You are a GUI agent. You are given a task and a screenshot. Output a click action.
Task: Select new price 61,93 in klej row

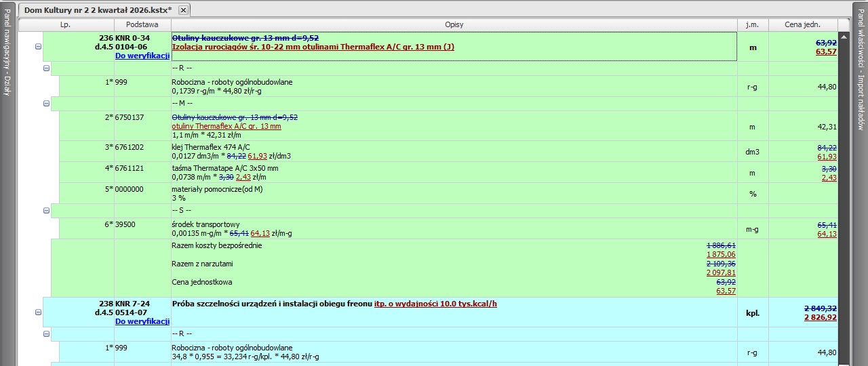[827, 157]
